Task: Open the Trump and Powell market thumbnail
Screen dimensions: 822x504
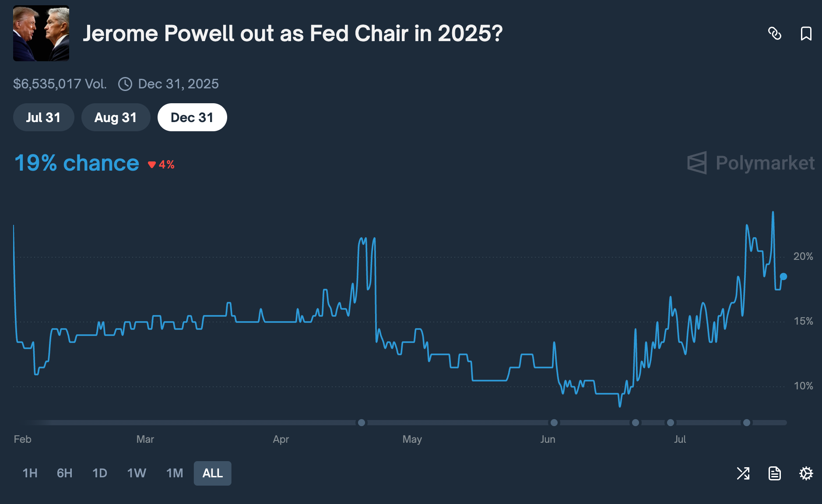Action: [x=41, y=33]
